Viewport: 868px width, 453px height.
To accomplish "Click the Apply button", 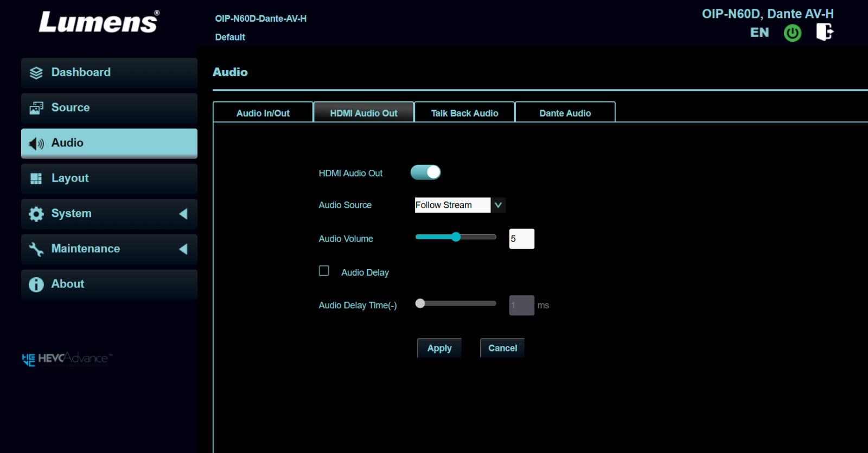I will tap(439, 348).
